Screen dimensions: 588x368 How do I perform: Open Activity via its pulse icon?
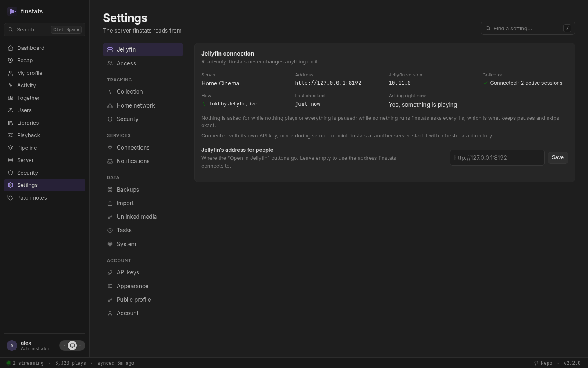[10, 85]
